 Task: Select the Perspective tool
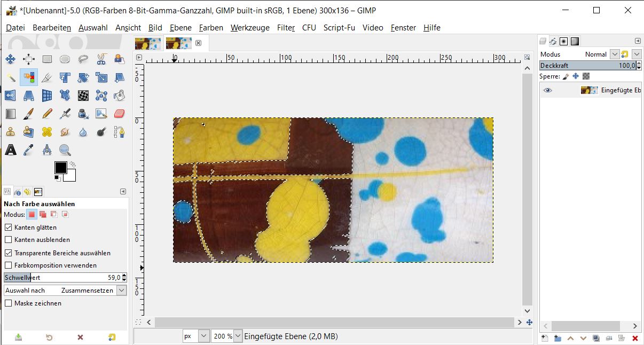coord(28,96)
